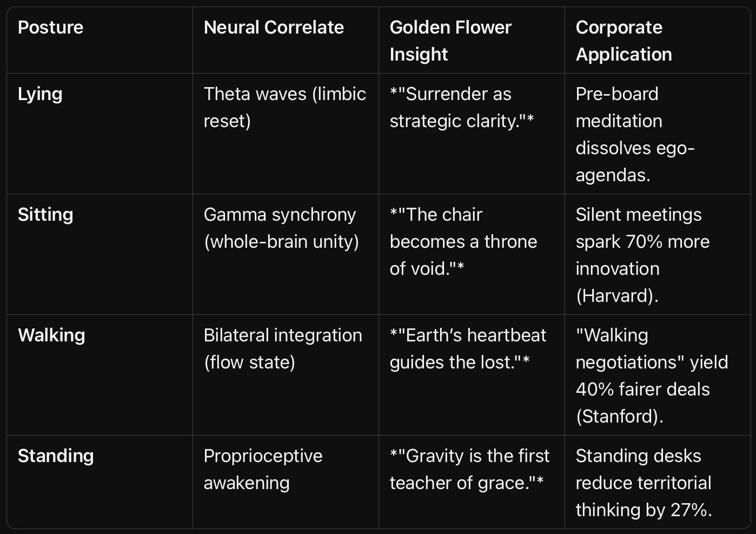Click the Pre-board meditation cell

point(635,134)
